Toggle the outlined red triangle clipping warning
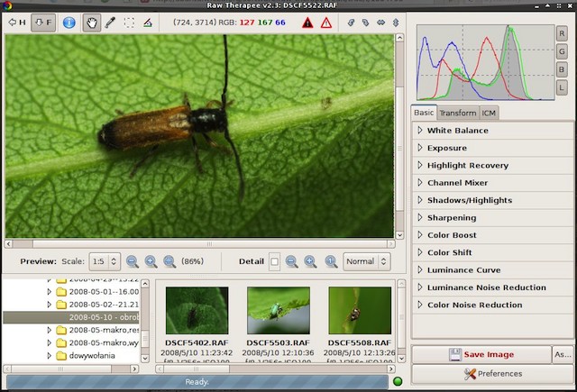This screenshot has width=577, height=392. point(326,23)
